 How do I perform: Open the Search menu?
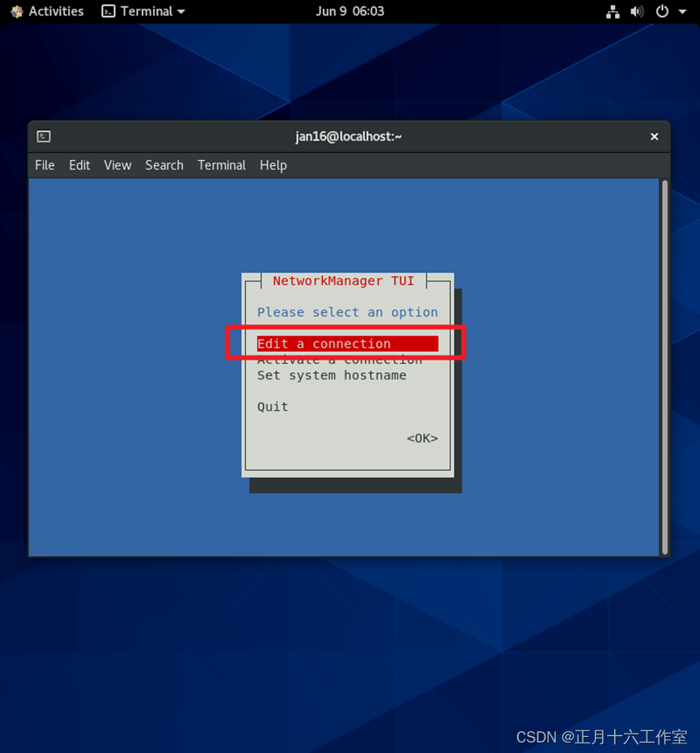tap(164, 165)
